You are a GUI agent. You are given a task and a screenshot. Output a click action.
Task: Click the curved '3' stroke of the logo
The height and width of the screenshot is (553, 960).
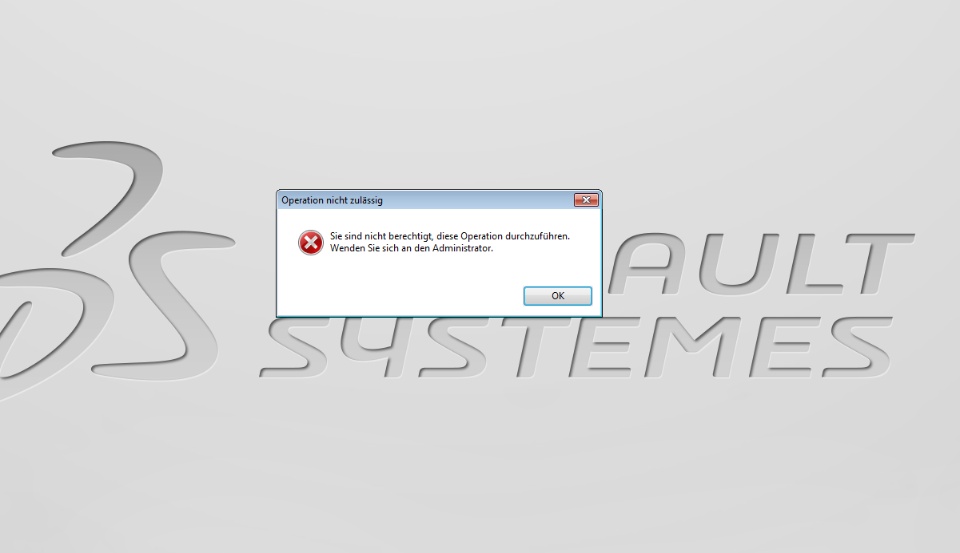[x=110, y=197]
